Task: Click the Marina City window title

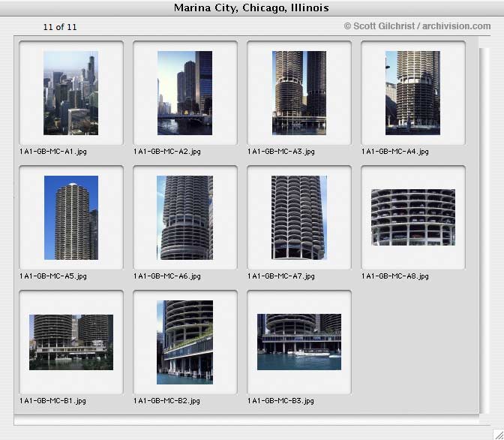Action: click(x=251, y=8)
